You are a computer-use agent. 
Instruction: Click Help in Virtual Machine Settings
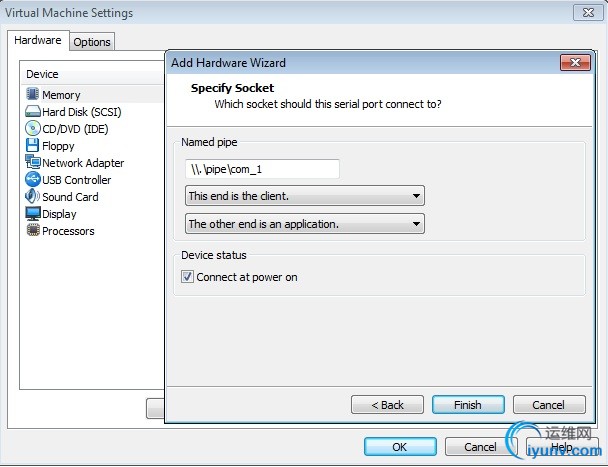pyautogui.click(x=562, y=447)
